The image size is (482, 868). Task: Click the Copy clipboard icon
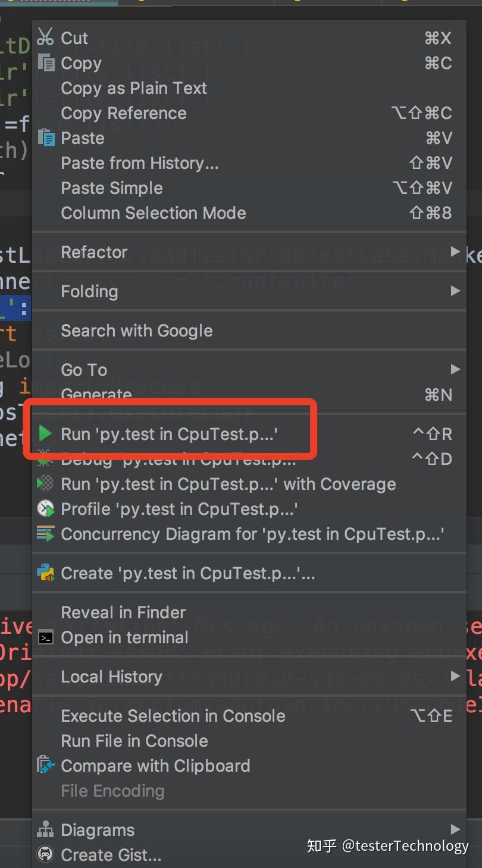coord(46,62)
